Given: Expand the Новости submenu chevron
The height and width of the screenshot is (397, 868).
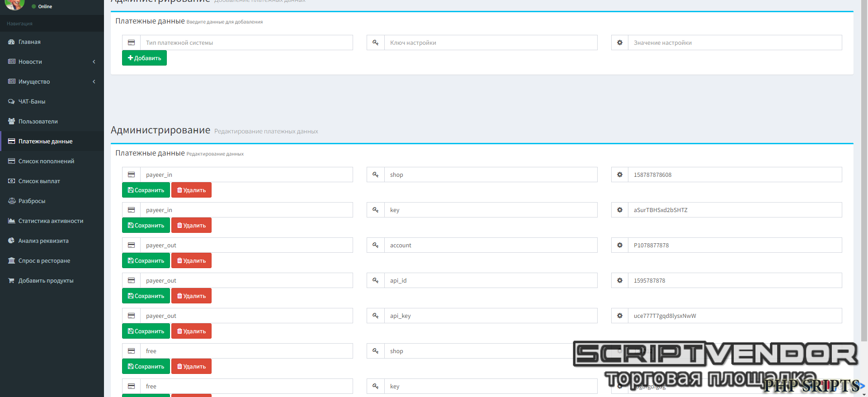Looking at the screenshot, I should 94,62.
